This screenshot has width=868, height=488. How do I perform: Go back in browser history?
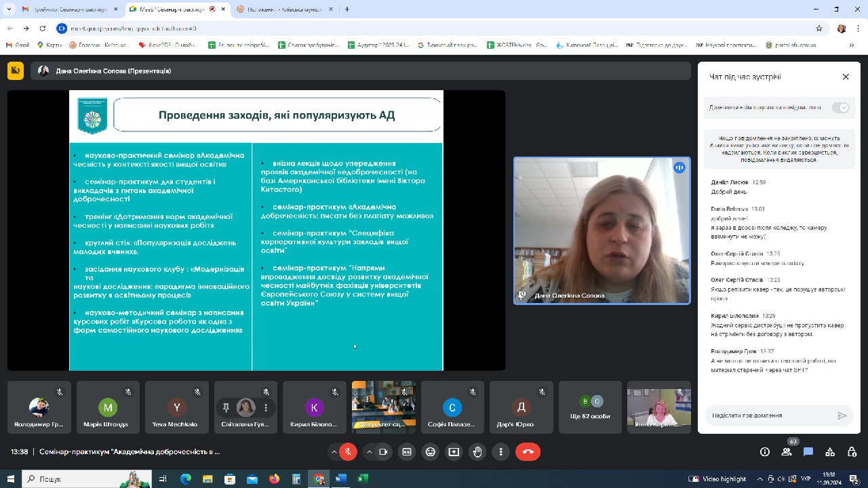(x=9, y=28)
